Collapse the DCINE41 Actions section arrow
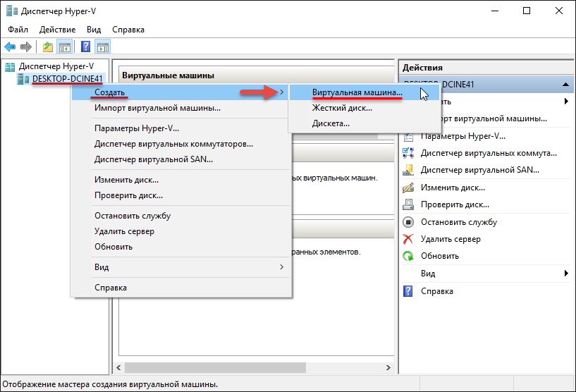The width and height of the screenshot is (576, 392). 565,85
